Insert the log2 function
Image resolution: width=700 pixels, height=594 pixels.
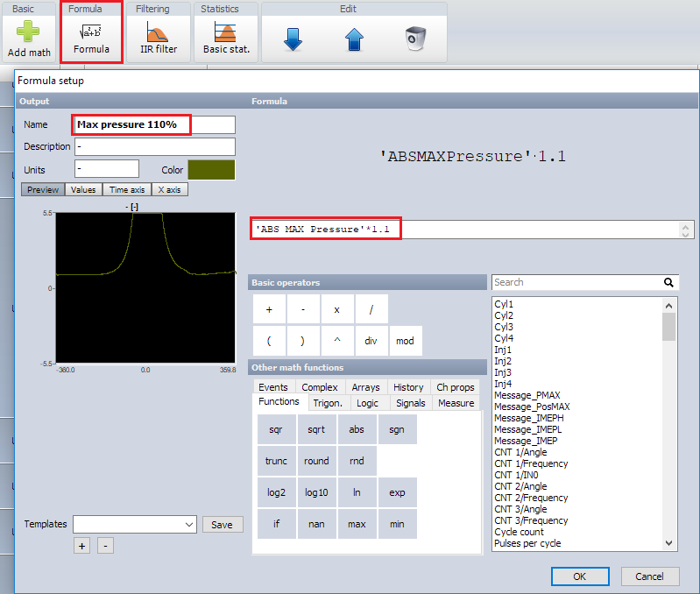276,492
